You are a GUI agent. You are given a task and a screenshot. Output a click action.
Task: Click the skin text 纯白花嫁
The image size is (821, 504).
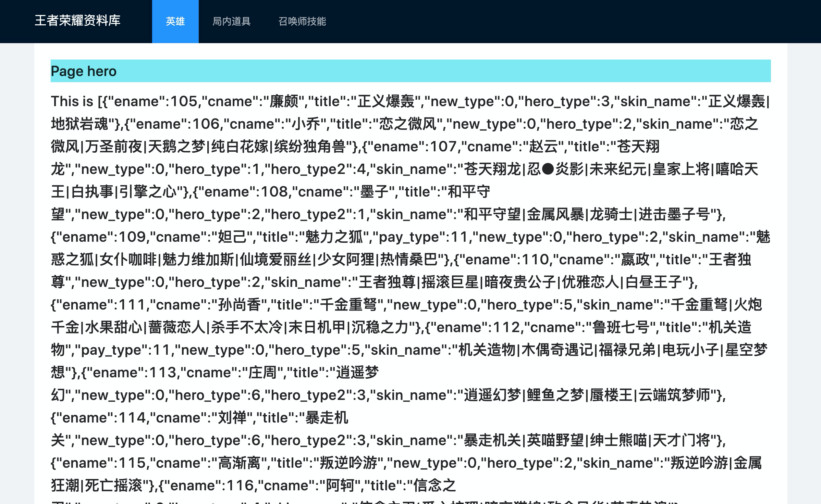coord(240,147)
